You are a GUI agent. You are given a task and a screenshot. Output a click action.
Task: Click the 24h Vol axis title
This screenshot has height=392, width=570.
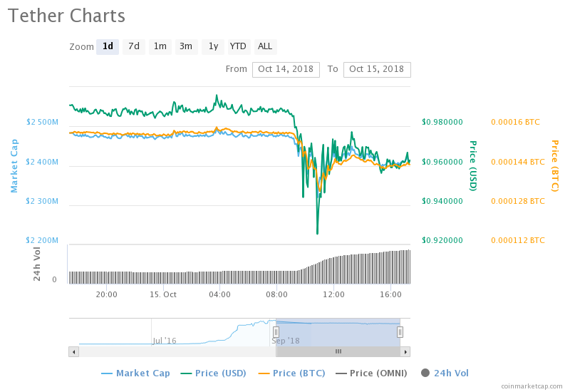(x=37, y=264)
